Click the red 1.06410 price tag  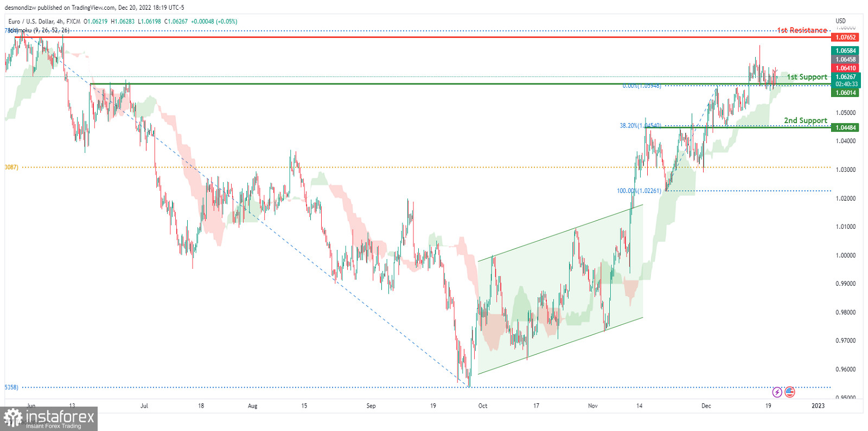(x=845, y=68)
